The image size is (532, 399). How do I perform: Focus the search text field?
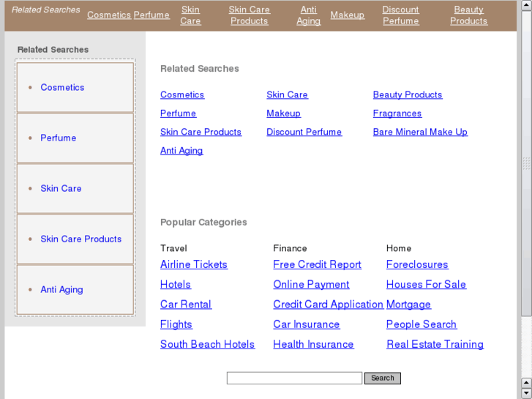click(294, 379)
